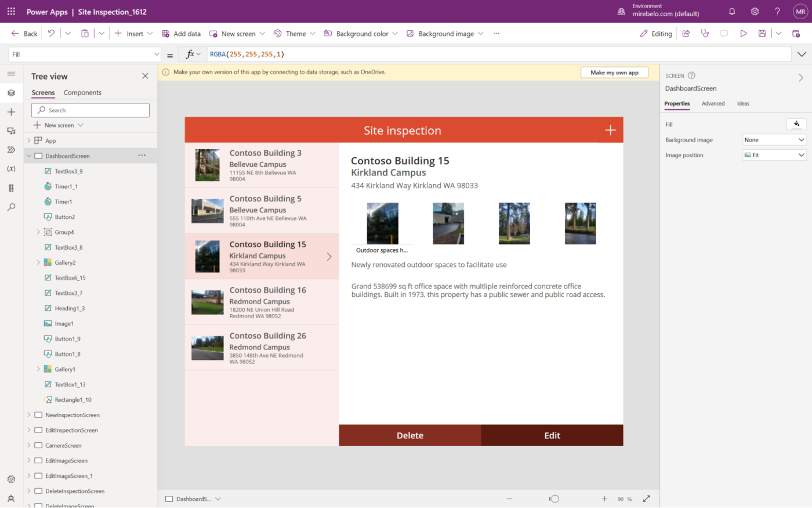
Task: Click the zoom in plus button
Action: point(604,499)
